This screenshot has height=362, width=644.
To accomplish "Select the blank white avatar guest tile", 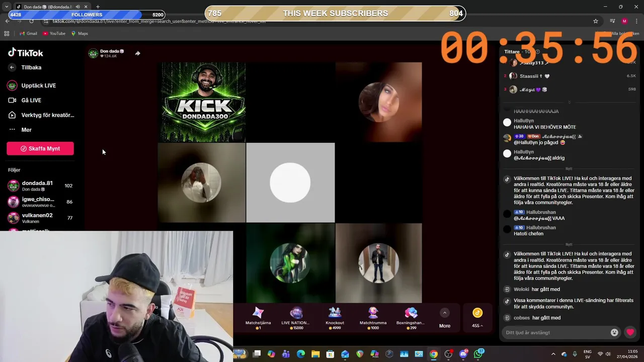I will tap(290, 183).
